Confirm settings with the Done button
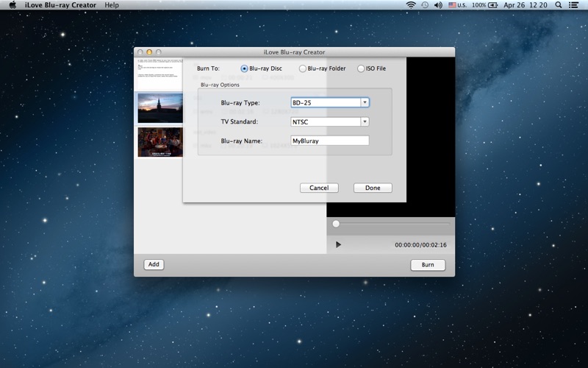588x368 pixels. 373,188
